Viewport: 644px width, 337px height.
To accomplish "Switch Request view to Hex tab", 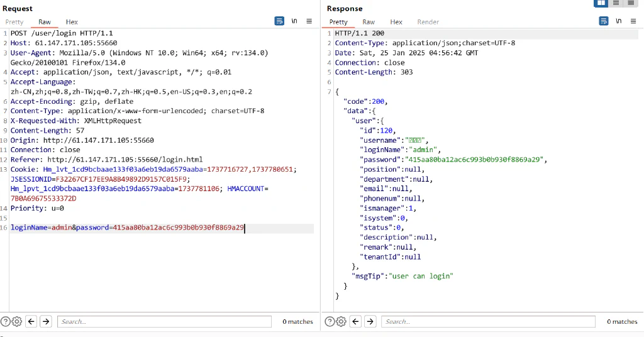I will pos(72,22).
